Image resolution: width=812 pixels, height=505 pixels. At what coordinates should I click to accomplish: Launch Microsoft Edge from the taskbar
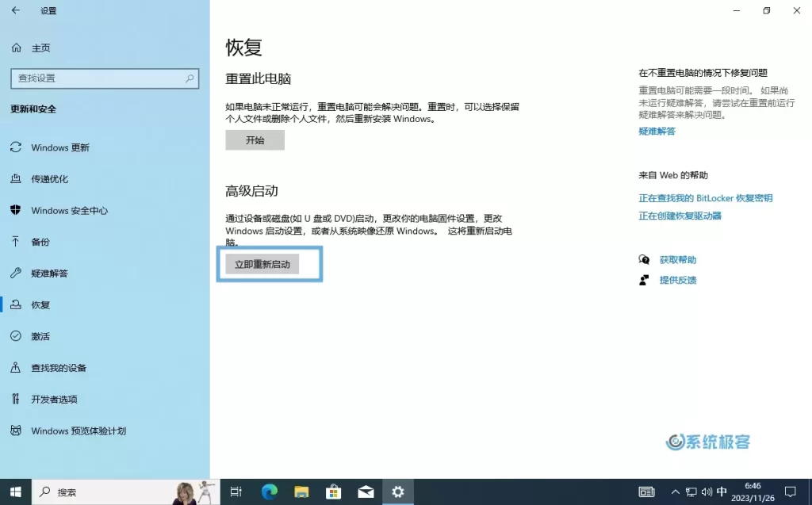point(269,492)
